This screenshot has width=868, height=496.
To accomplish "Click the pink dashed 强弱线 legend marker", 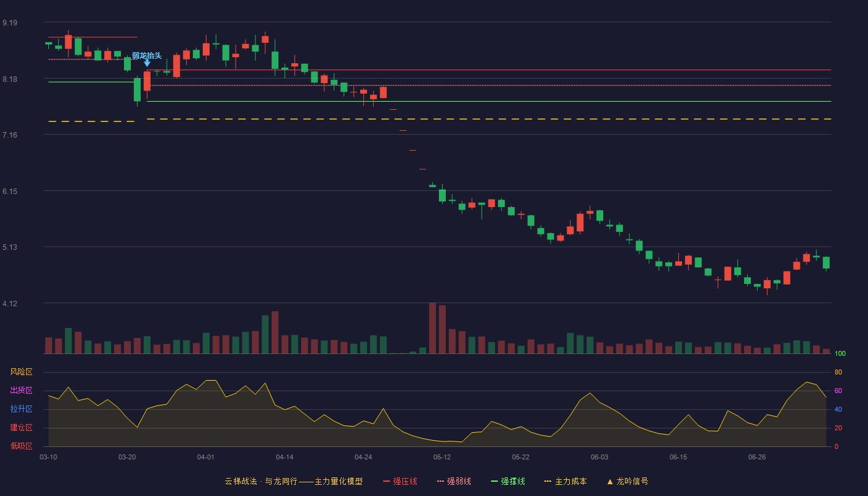I will (x=440, y=482).
